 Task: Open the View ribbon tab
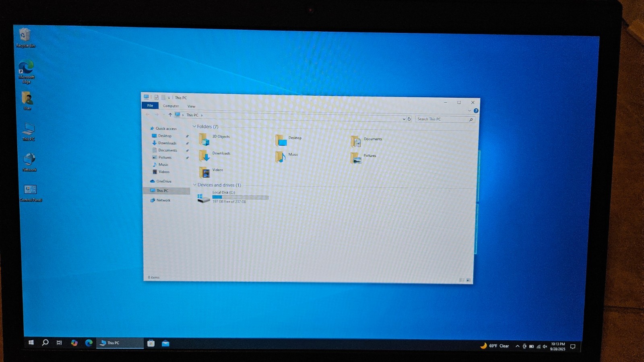[x=191, y=106]
